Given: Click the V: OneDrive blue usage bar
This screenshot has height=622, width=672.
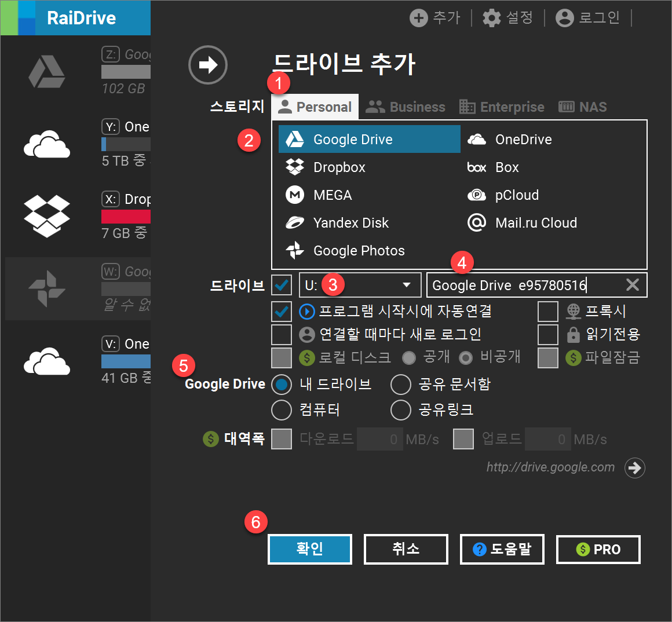Looking at the screenshot, I should coord(126,361).
